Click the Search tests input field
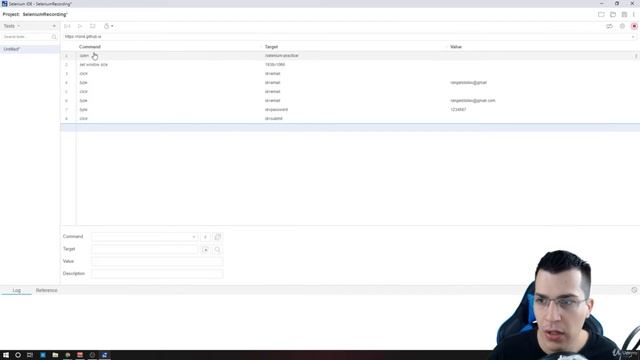This screenshot has height=360, width=640. (x=27, y=37)
